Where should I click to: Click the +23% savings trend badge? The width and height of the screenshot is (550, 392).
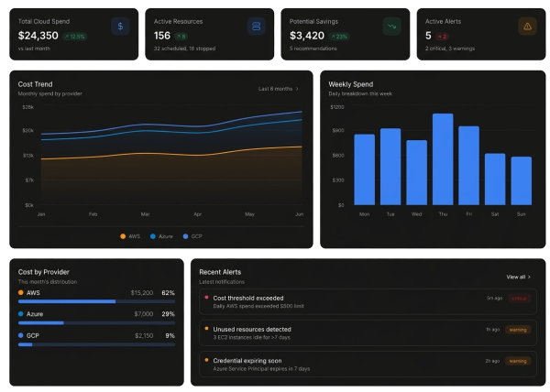339,37
